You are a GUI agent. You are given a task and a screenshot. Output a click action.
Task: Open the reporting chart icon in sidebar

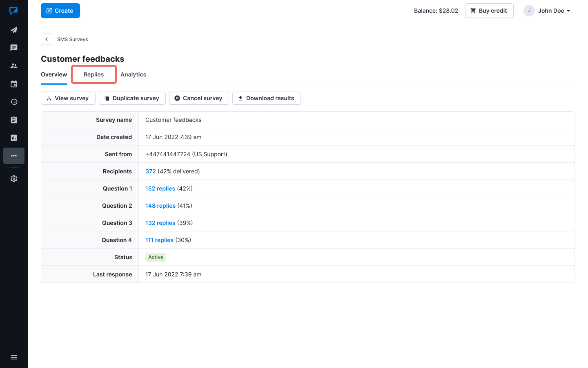click(14, 138)
